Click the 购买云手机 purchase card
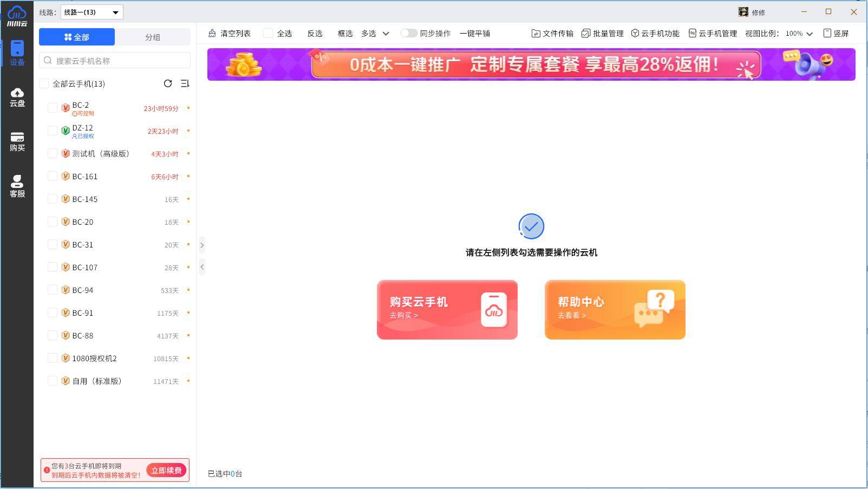Viewport: 868px width, 489px height. point(447,310)
